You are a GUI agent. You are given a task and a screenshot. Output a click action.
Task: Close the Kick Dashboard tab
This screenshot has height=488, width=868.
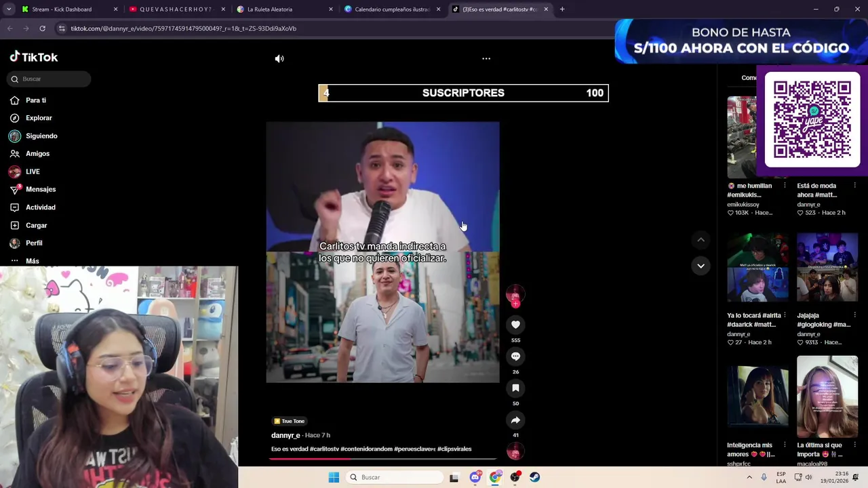(x=115, y=9)
